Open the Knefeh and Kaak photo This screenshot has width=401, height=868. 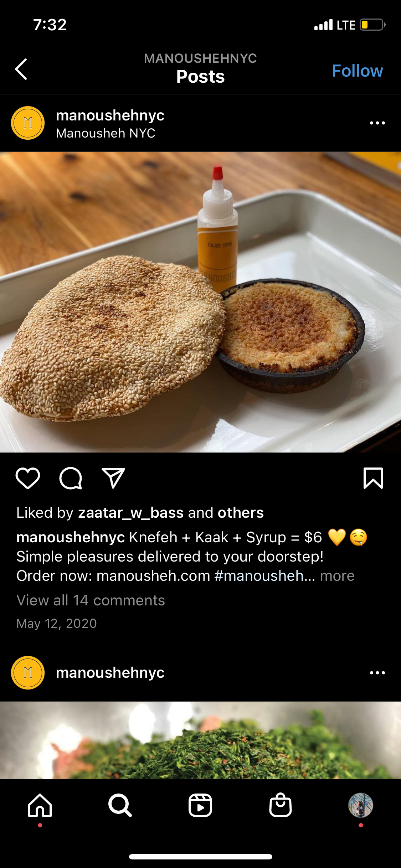[x=200, y=302]
